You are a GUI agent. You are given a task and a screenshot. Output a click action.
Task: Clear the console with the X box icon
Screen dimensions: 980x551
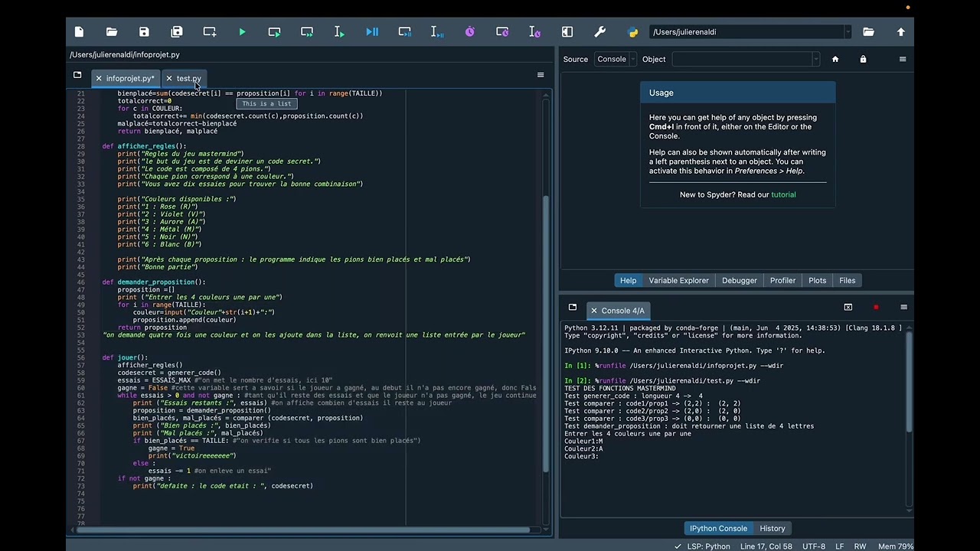848,307
